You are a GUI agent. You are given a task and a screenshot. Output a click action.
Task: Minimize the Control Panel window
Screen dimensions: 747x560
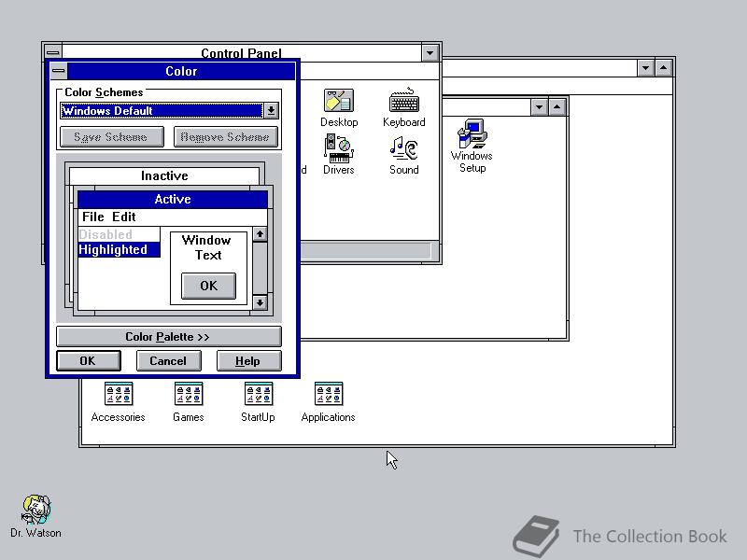point(430,53)
